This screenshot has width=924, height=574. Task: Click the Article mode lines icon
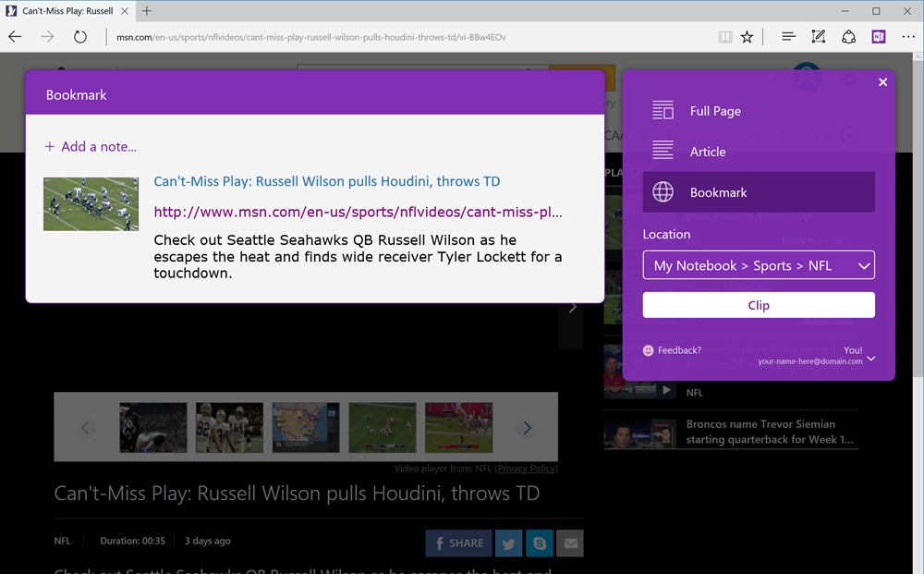pyautogui.click(x=663, y=151)
